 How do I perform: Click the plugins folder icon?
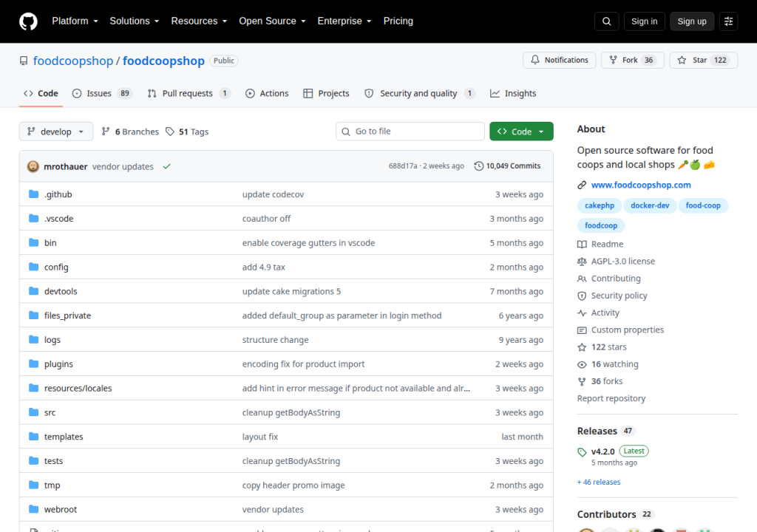(x=34, y=364)
